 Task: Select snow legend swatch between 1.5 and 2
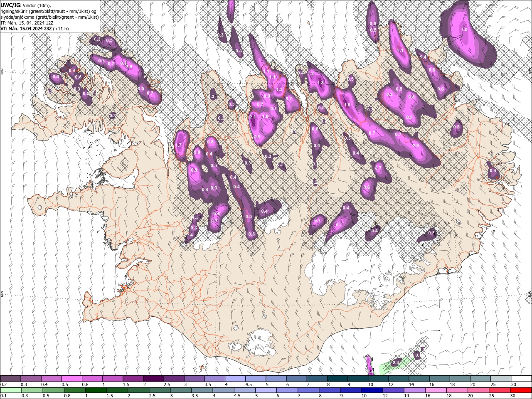[133, 379]
